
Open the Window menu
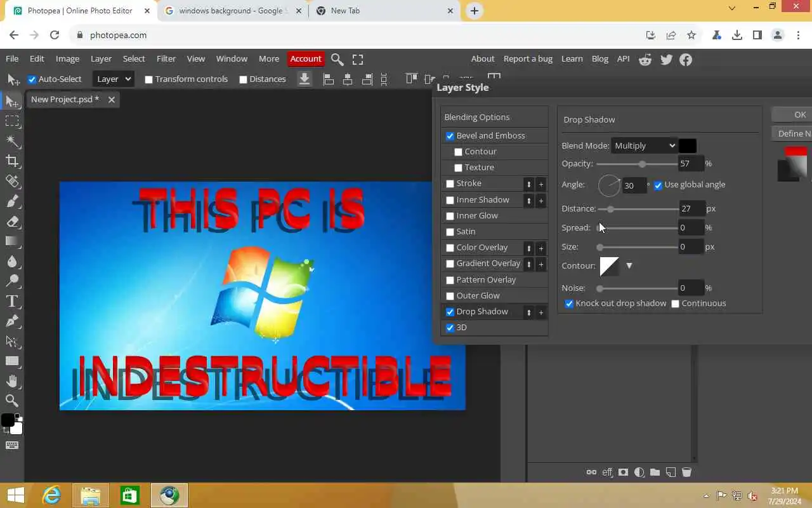pyautogui.click(x=232, y=58)
